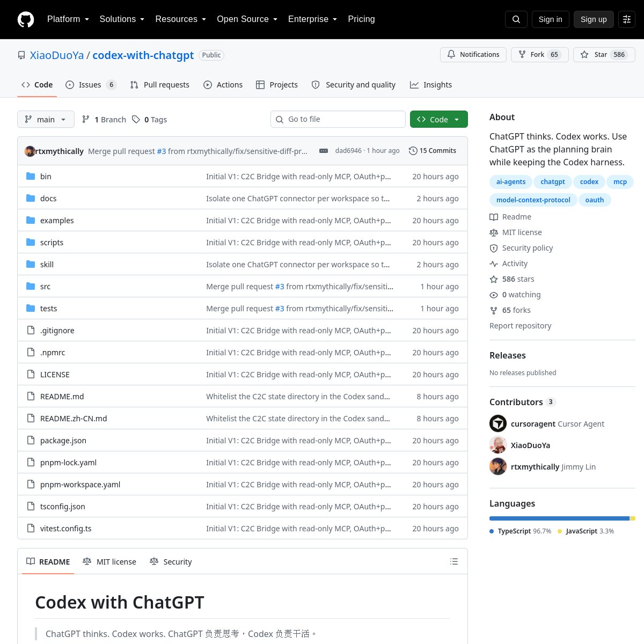Click the Activity pulse icon

[494, 264]
